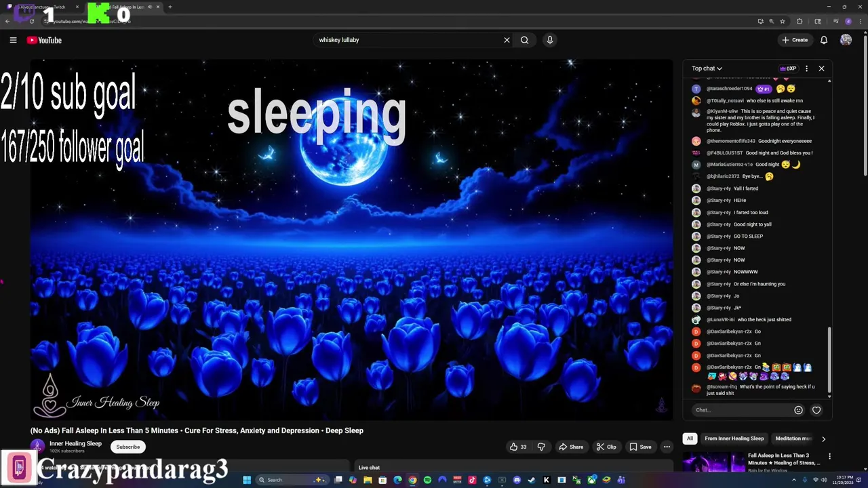Close the live chat panel
Screen dimensions: 868x488
click(x=821, y=68)
